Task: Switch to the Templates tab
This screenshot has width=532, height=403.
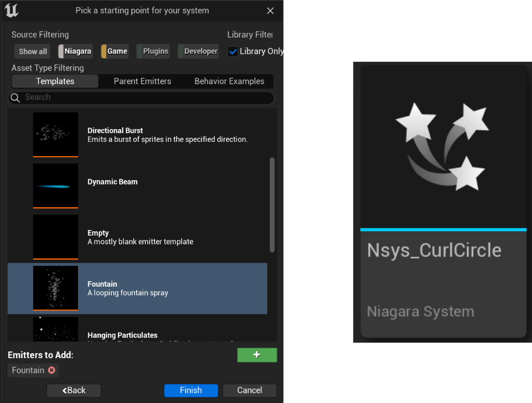Action: click(x=55, y=82)
